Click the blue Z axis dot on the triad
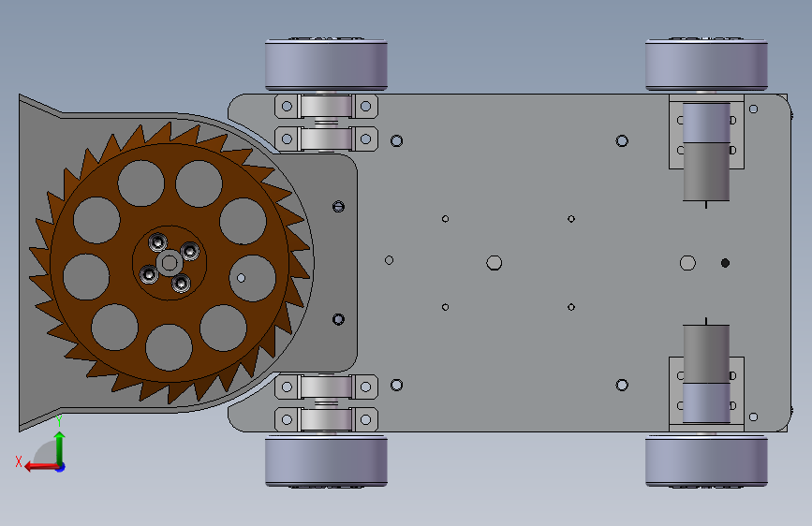This screenshot has width=812, height=526. click(x=61, y=467)
